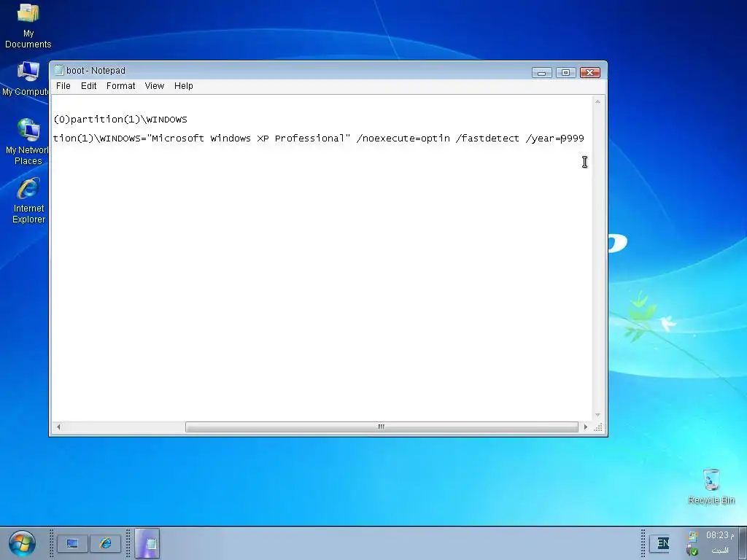This screenshot has width=747, height=560.
Task: Open the Format menu
Action: coord(120,86)
